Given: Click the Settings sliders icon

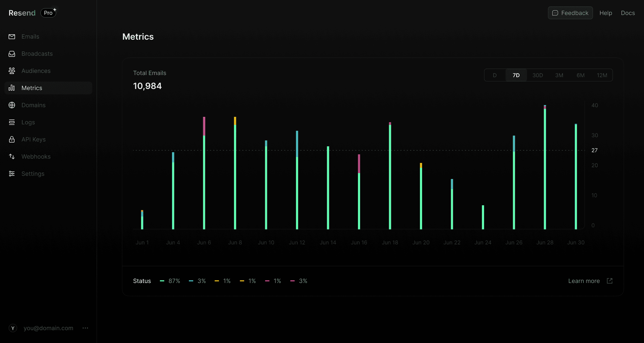Looking at the screenshot, I should coord(12,174).
